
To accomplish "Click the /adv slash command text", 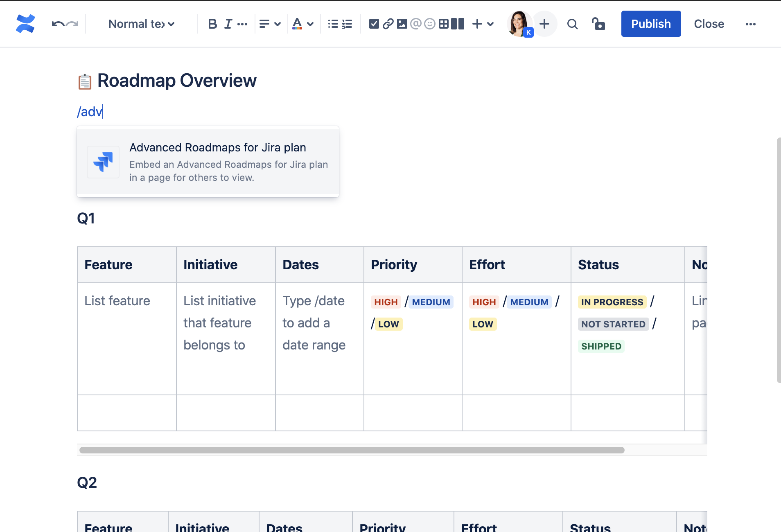I will click(x=90, y=111).
